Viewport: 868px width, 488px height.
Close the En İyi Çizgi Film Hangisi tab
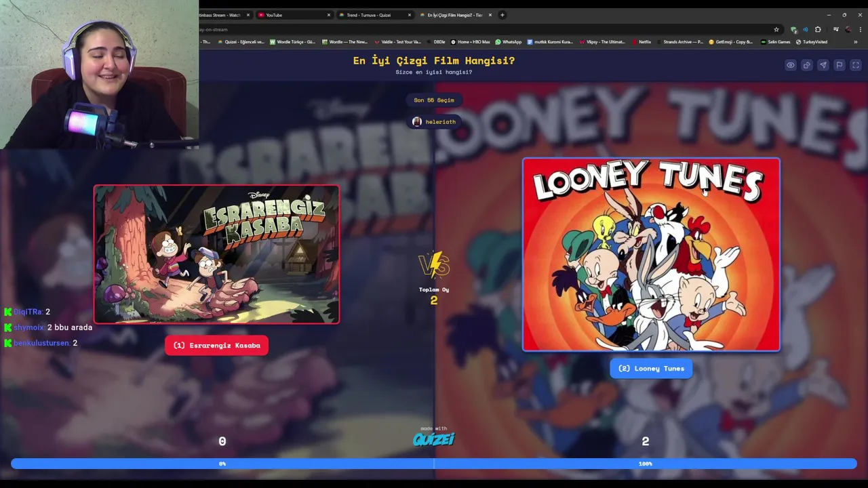[x=490, y=15]
